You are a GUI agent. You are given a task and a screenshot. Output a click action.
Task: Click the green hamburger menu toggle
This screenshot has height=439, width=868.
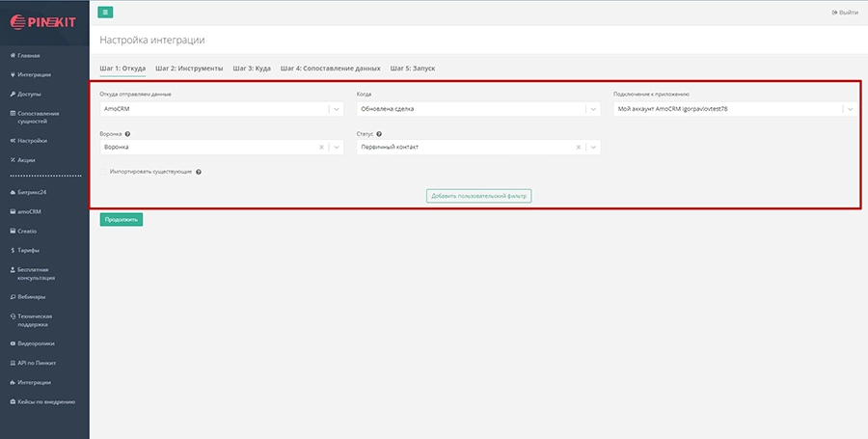coord(106,12)
